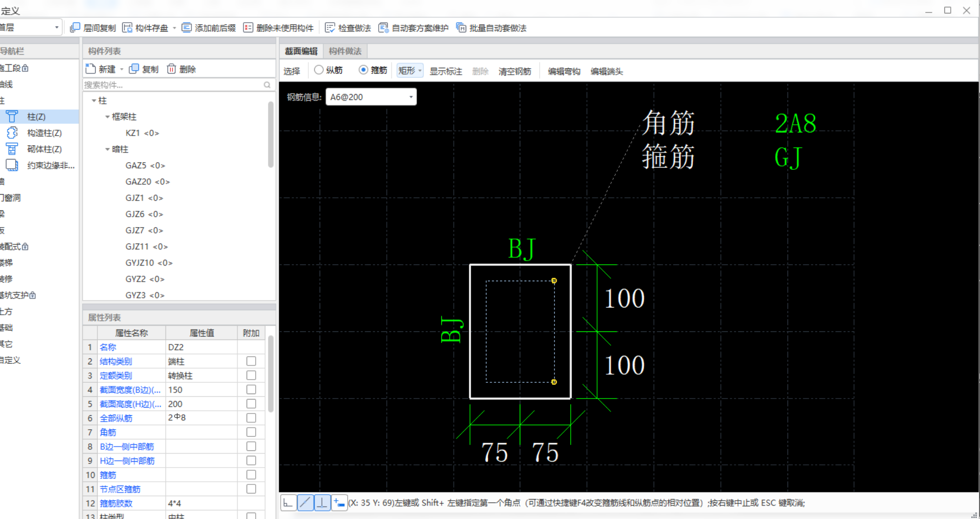Click the 编辑弯钩 button
The image size is (980, 519).
[564, 71]
